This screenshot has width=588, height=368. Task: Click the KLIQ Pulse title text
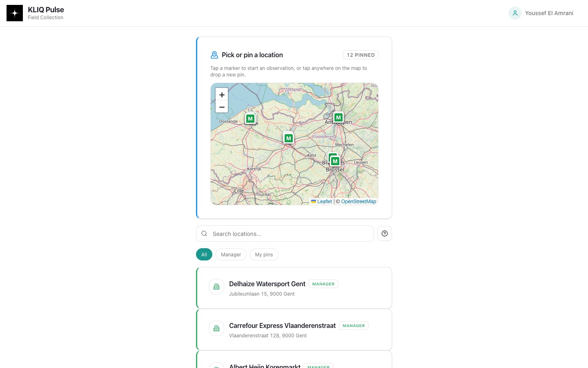[46, 10]
